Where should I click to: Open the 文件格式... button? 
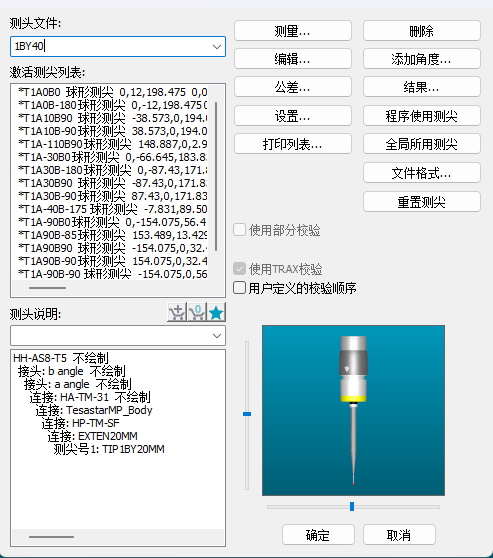click(422, 173)
